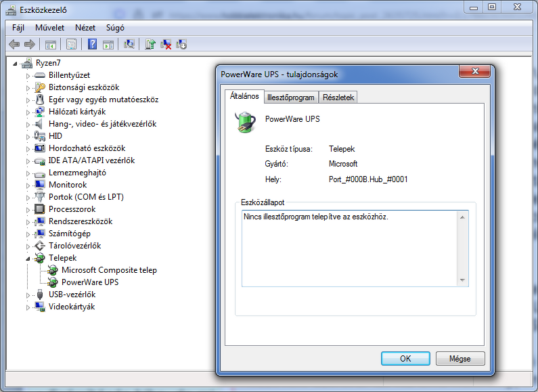Screen dimensions: 538x392
Task: Select the Tárolóvezérlők icon
Action: (40, 246)
